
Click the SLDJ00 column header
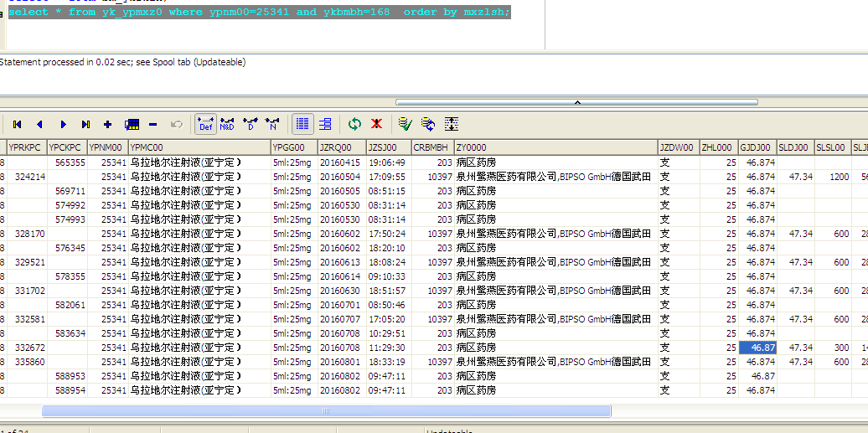pyautogui.click(x=796, y=148)
